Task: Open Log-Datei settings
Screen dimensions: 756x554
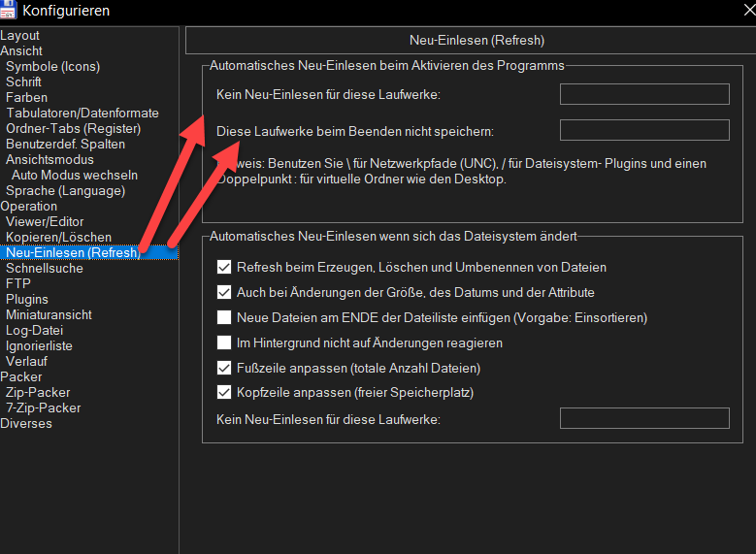Action: pos(35,330)
